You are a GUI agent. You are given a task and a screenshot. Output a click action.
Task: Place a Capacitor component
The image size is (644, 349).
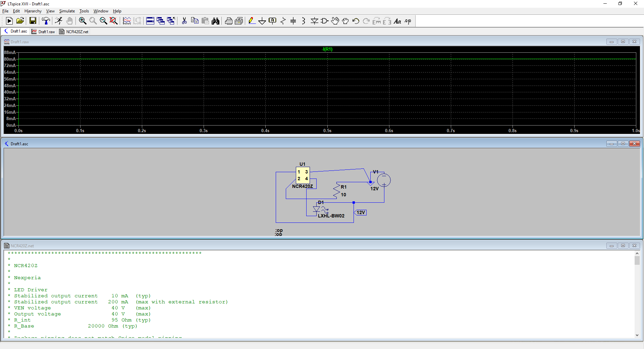tap(293, 21)
